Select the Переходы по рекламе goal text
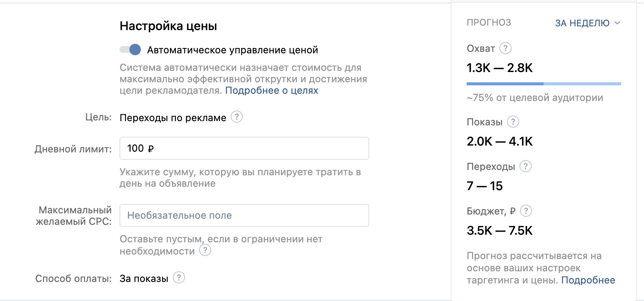The width and height of the screenshot is (644, 301). tap(173, 118)
